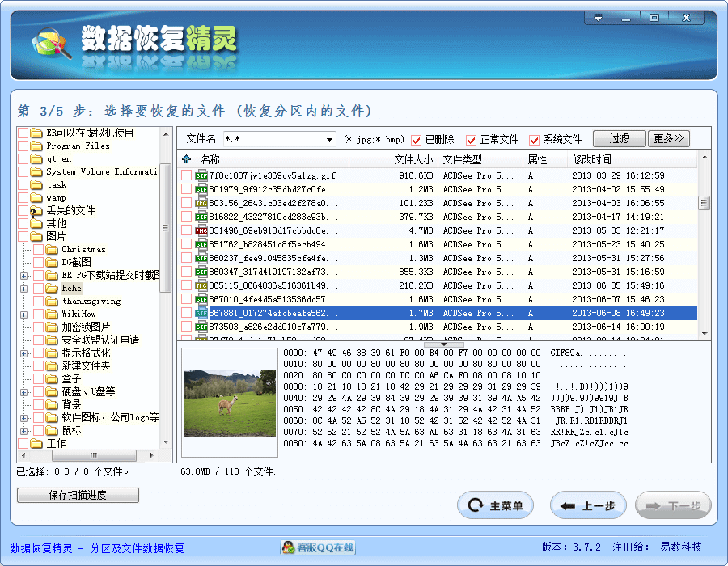Click the open folder icon of hehe

(52, 289)
